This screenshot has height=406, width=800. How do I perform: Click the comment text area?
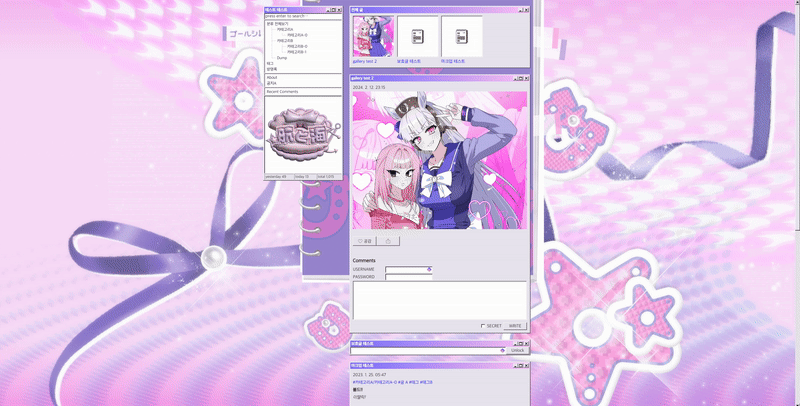click(439, 300)
